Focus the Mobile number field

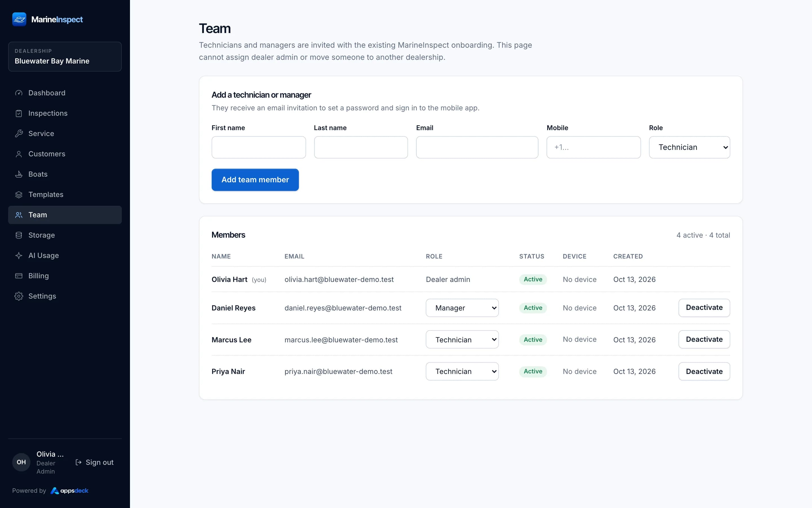coord(593,147)
